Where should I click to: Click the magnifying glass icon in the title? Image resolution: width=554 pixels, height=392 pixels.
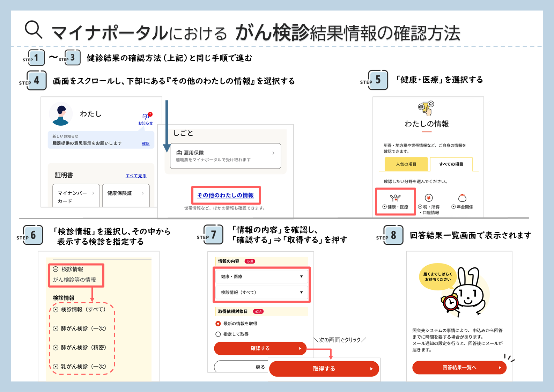pos(34,30)
